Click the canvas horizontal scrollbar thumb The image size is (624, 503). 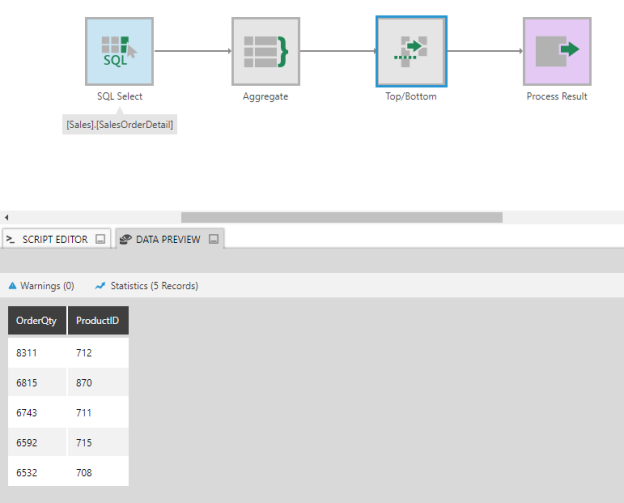pos(341,217)
